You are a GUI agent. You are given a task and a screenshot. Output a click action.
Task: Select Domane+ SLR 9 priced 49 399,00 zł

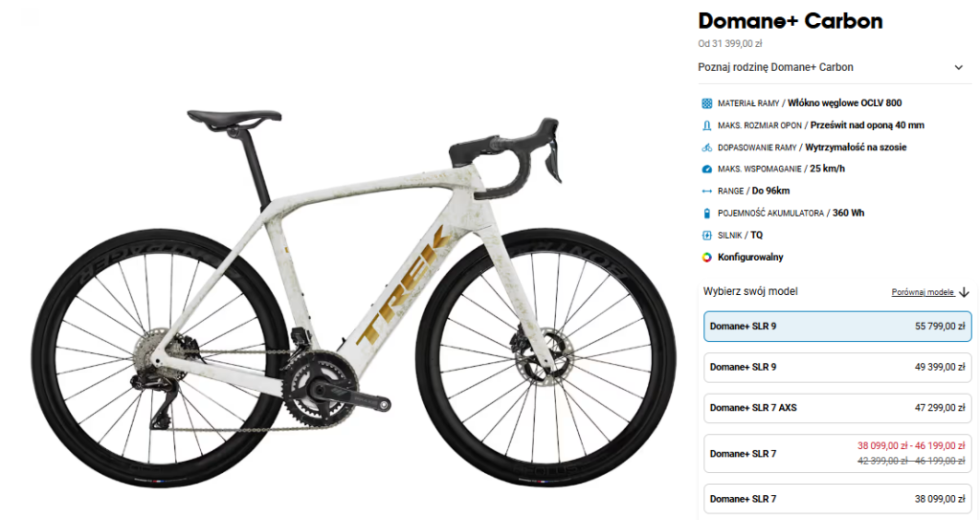837,368
